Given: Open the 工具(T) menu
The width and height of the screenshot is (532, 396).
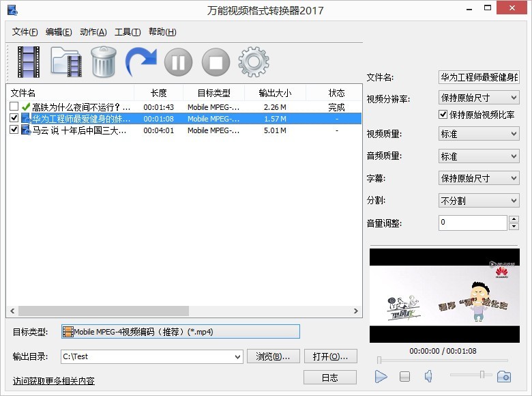Looking at the screenshot, I should (128, 32).
